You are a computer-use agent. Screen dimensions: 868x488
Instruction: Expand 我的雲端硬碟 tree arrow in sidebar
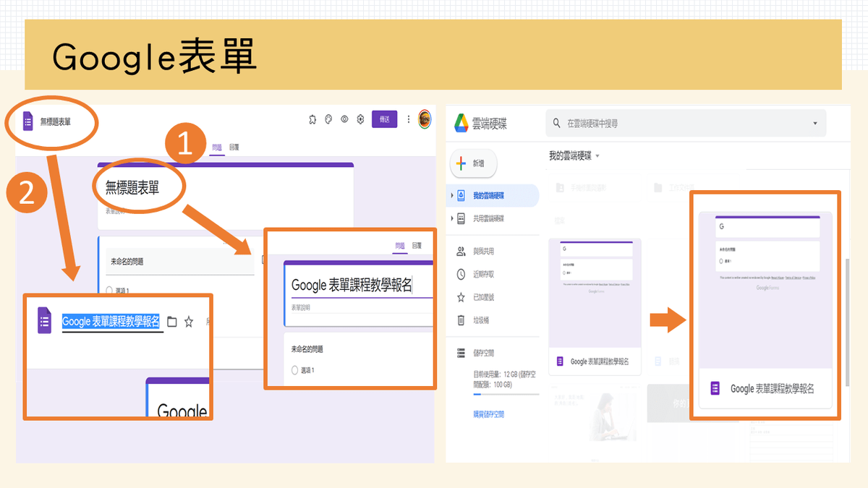[452, 196]
